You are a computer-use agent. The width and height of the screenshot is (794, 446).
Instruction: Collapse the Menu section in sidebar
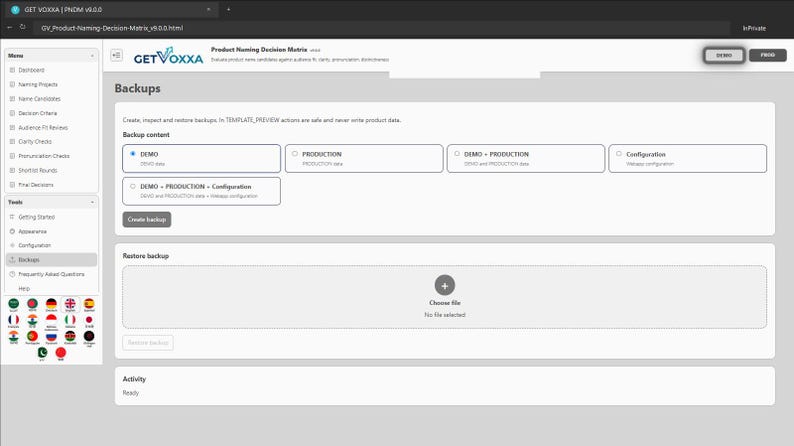pyautogui.click(x=92, y=56)
